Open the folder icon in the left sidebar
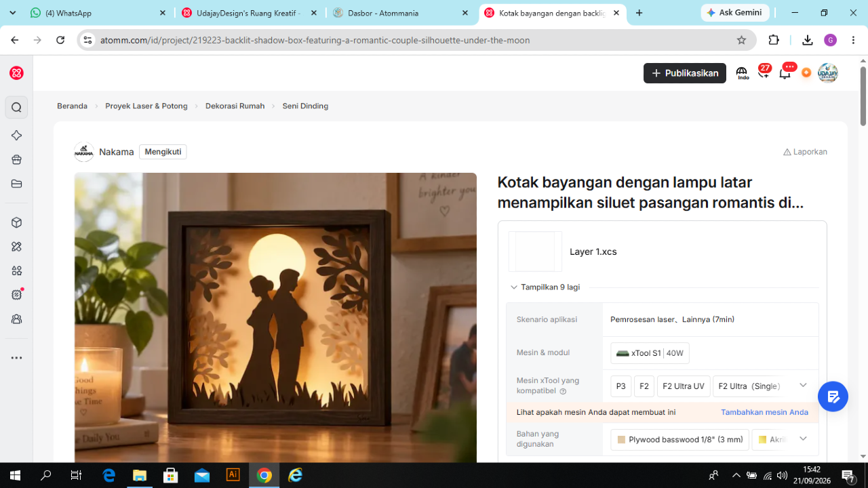The width and height of the screenshot is (868, 488). pyautogui.click(x=17, y=184)
